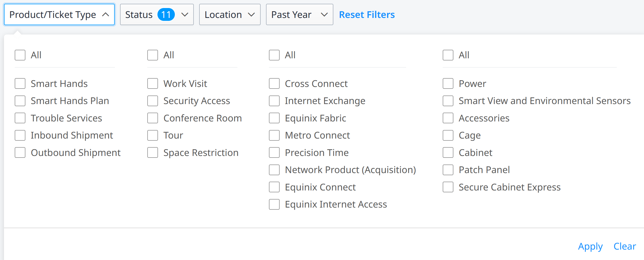Check the Accessories option

tap(448, 118)
